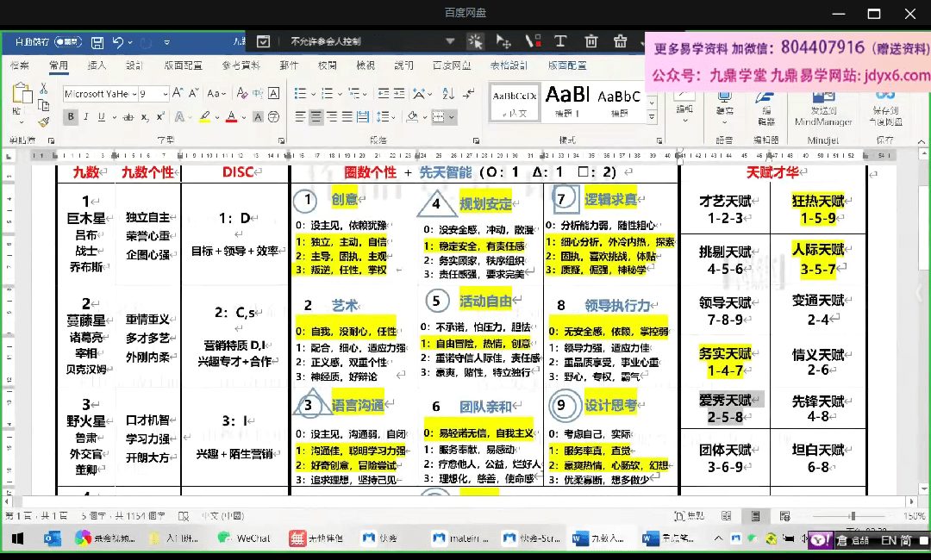Open the 插入 (Insert) ribbon tab

(97, 65)
